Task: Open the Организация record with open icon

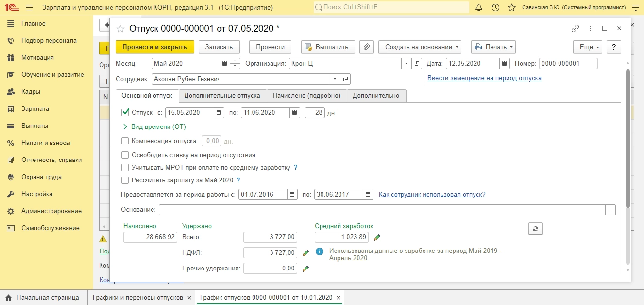Action: 417,63
